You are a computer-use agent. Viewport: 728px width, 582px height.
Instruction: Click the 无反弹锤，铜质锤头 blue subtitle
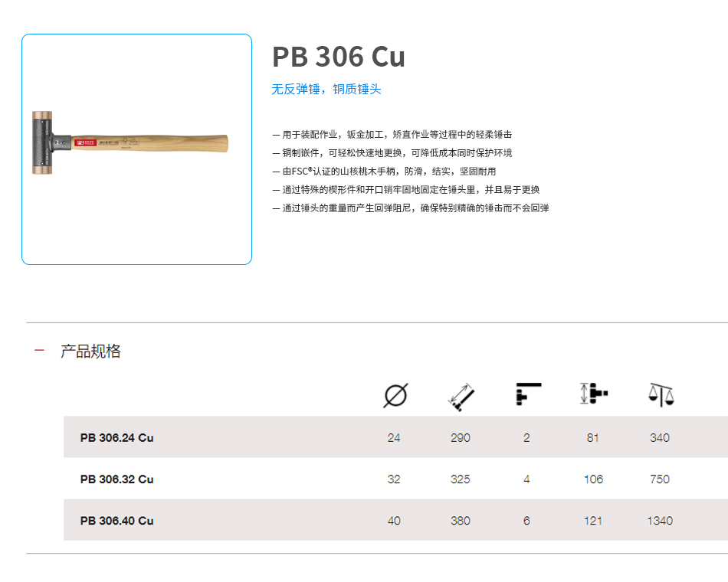pyautogui.click(x=326, y=90)
